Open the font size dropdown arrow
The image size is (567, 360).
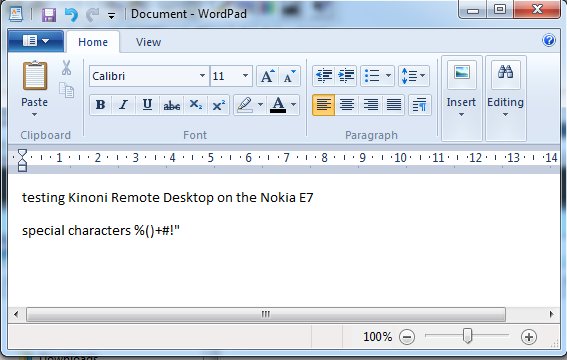[246, 76]
